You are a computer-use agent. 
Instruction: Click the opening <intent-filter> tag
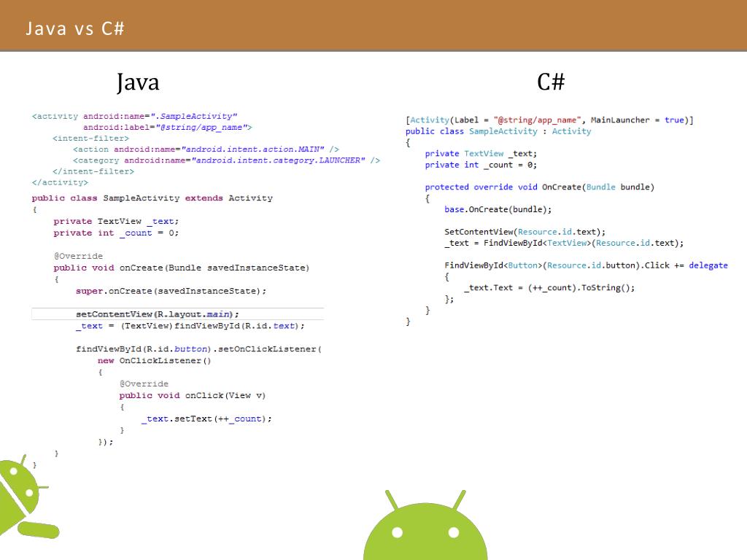[90, 138]
